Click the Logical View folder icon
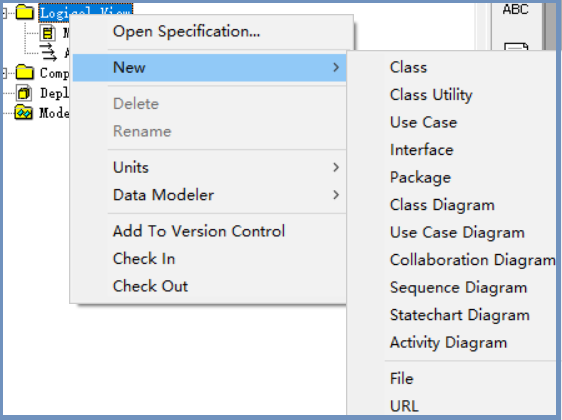Image resolution: width=562 pixels, height=420 pixels. point(25,13)
